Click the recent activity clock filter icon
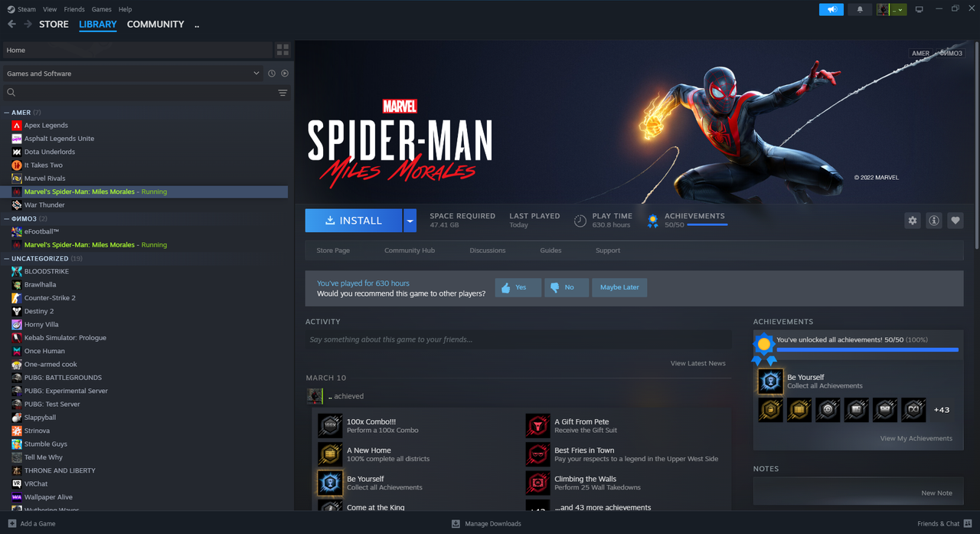 coord(272,74)
